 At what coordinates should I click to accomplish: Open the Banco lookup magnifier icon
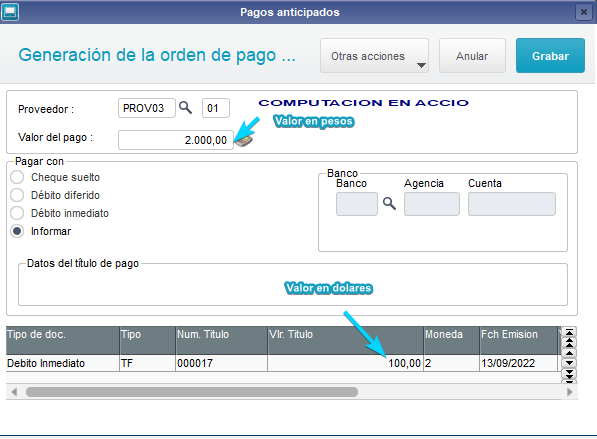click(x=389, y=204)
